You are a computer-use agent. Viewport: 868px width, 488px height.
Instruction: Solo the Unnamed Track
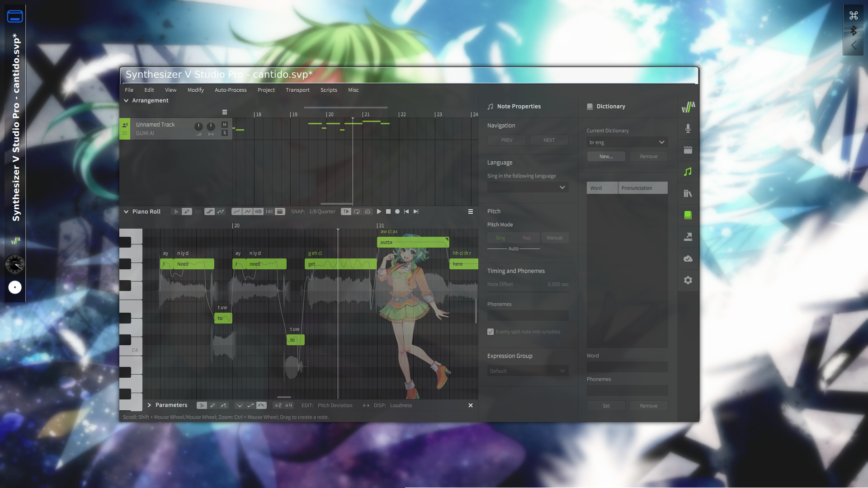[x=225, y=133]
